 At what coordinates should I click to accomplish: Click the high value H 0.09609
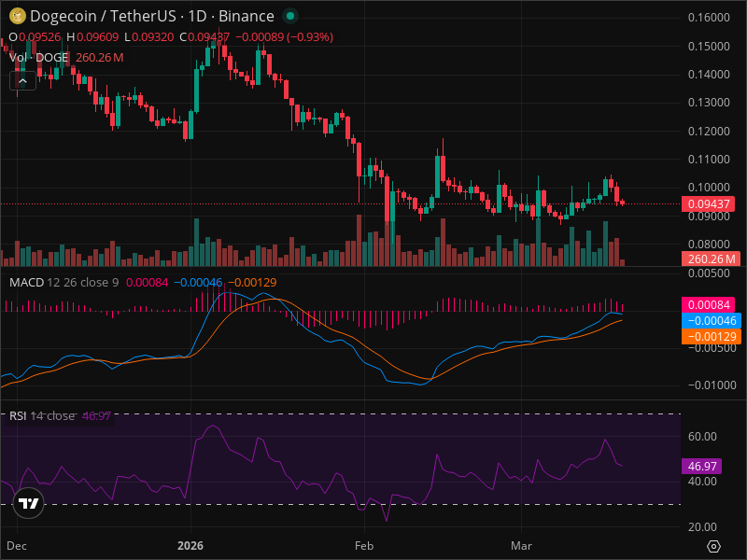92,37
